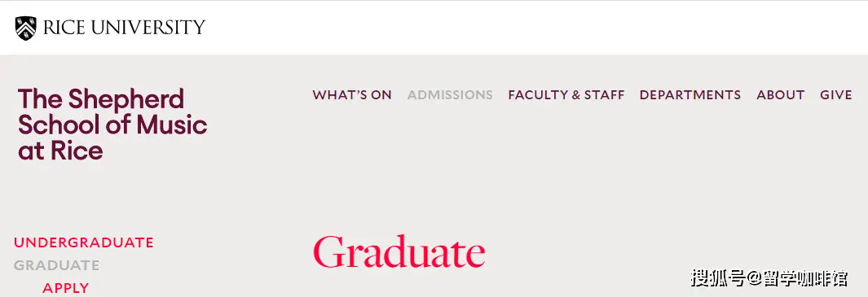This screenshot has height=297, width=868.
Task: Navigate to the admissions Apply page
Action: [x=66, y=288]
